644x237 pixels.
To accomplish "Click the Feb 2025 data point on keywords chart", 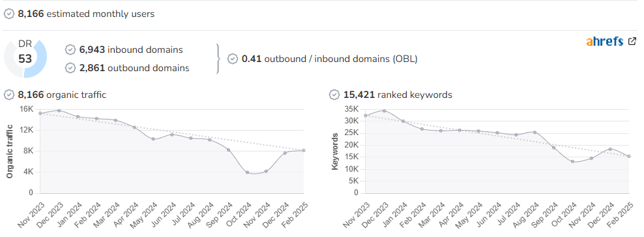I will (629, 156).
